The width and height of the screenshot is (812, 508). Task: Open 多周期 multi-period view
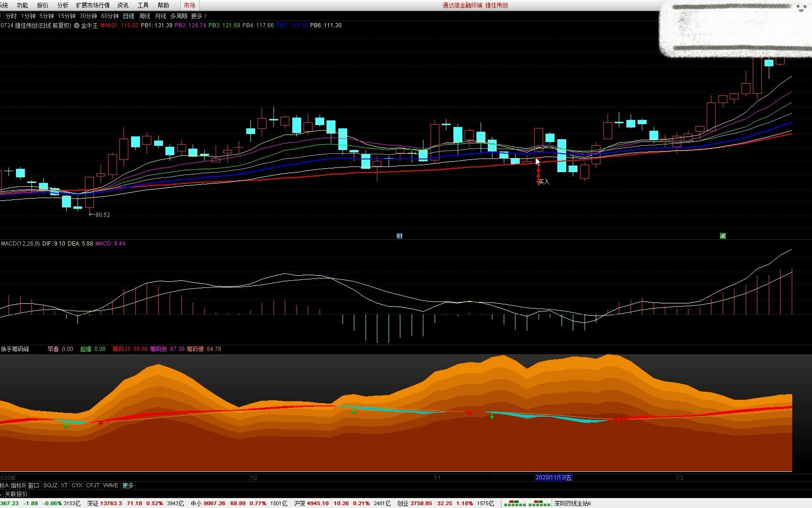pyautogui.click(x=179, y=16)
